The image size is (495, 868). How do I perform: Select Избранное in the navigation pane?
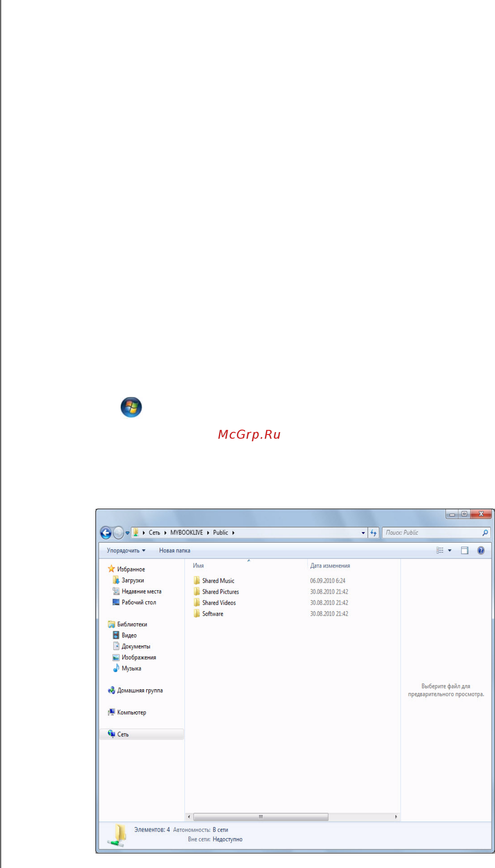coord(131,569)
